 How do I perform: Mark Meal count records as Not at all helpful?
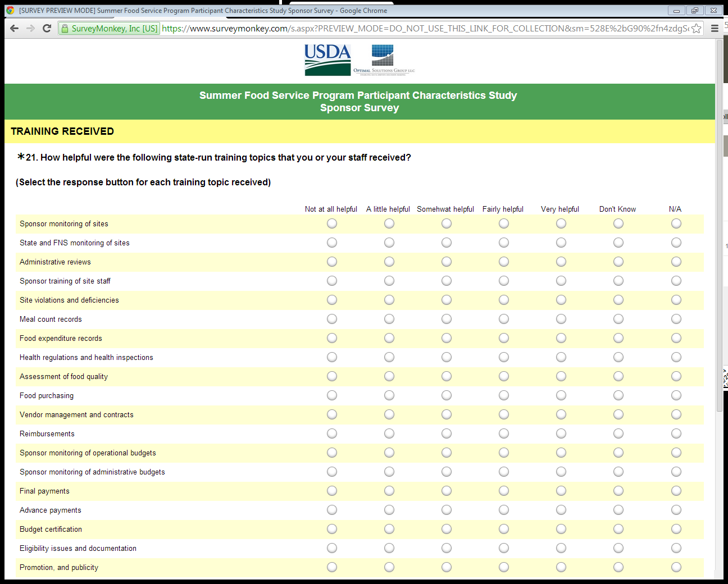click(x=332, y=319)
